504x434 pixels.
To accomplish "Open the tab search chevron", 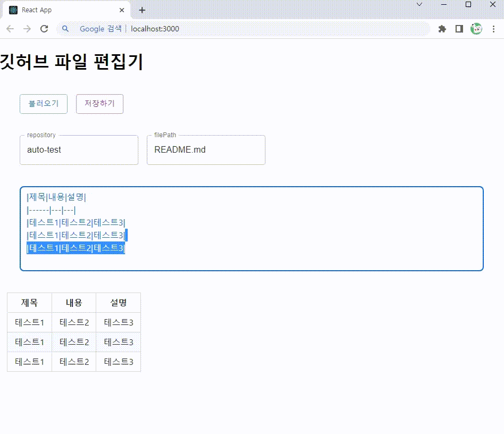I will (419, 4).
